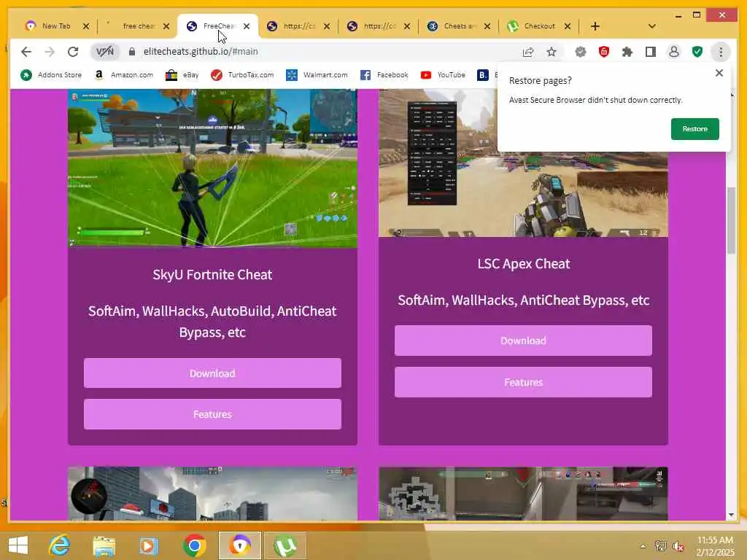This screenshot has height=560, width=747.
Task: Open the Extensions puzzle piece menu
Action: [627, 52]
